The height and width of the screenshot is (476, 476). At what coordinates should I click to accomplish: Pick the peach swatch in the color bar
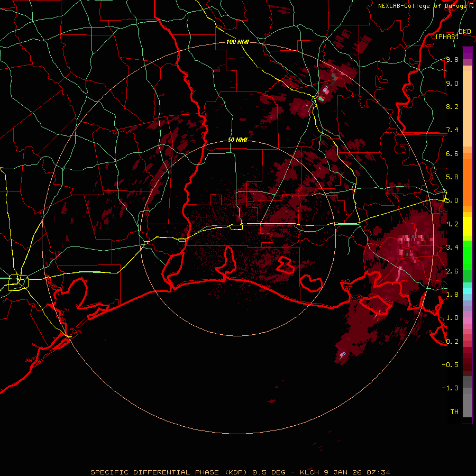[467, 108]
